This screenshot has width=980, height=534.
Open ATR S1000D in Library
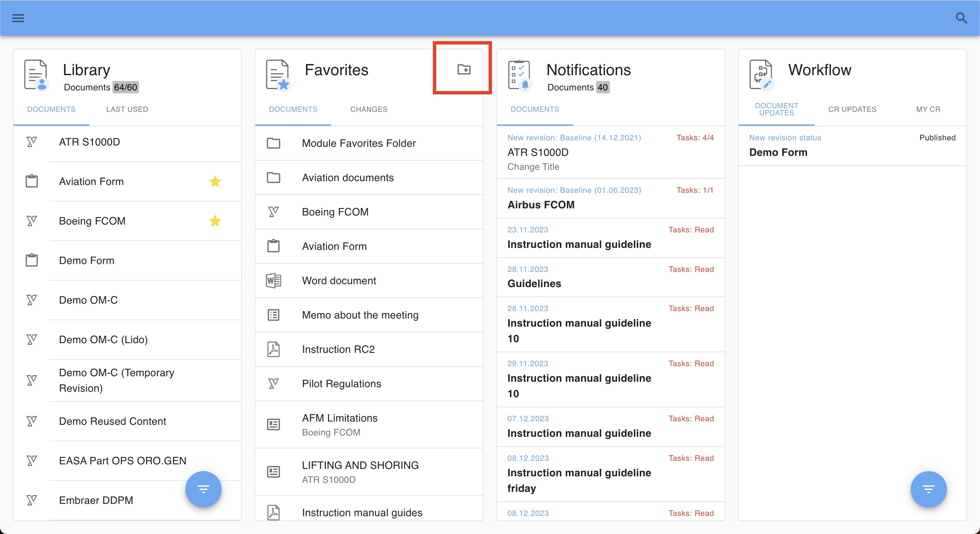[x=89, y=142]
